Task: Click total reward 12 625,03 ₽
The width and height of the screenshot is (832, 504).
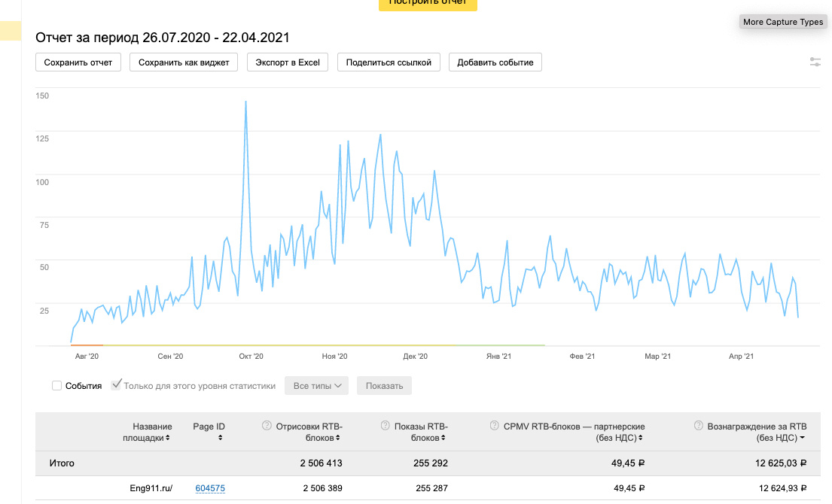Action: [x=781, y=463]
